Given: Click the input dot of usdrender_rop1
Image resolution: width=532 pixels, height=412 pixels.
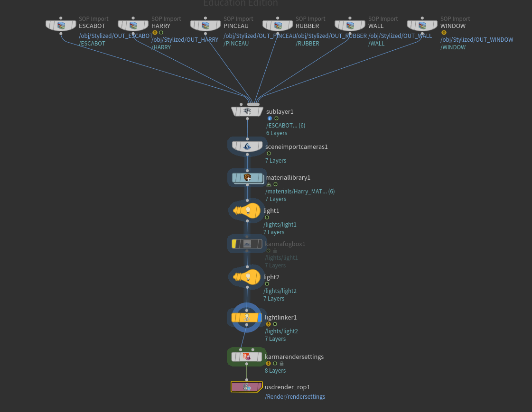Looking at the screenshot, I should (247, 380).
